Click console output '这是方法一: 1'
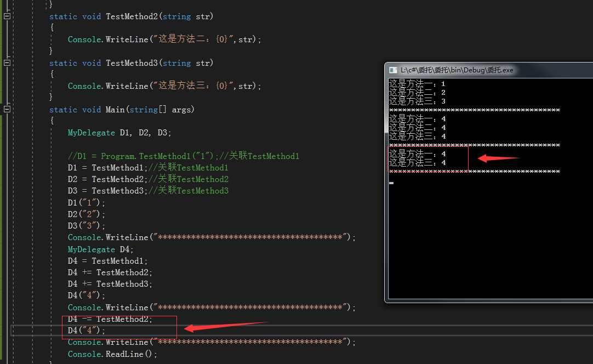 point(417,84)
